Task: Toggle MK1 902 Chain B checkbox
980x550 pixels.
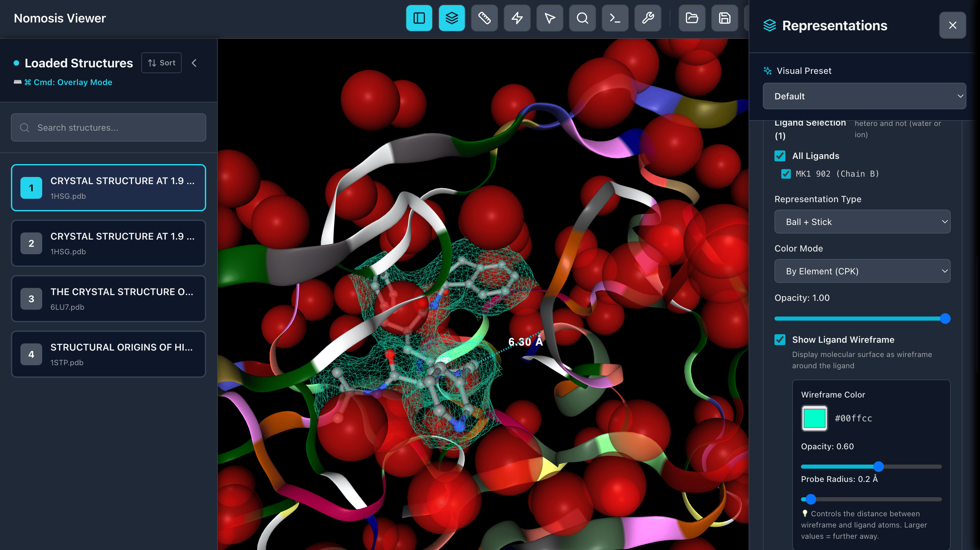Action: click(786, 174)
